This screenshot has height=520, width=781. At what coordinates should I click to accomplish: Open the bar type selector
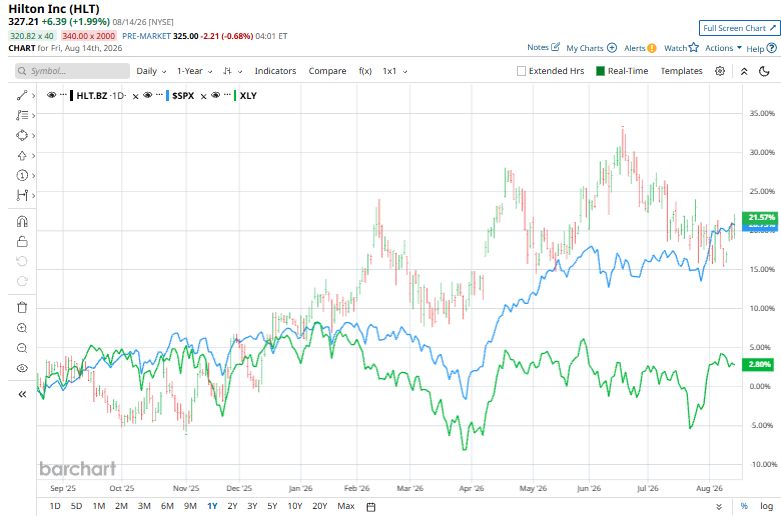(232, 71)
